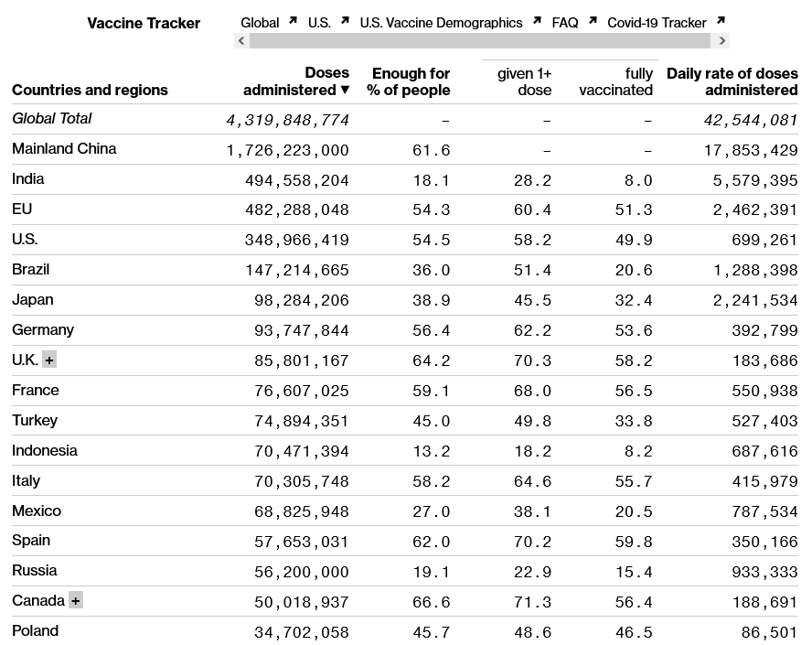The height and width of the screenshot is (645, 812).
Task: Click the Vaccine Tracker title
Action: click(x=144, y=23)
